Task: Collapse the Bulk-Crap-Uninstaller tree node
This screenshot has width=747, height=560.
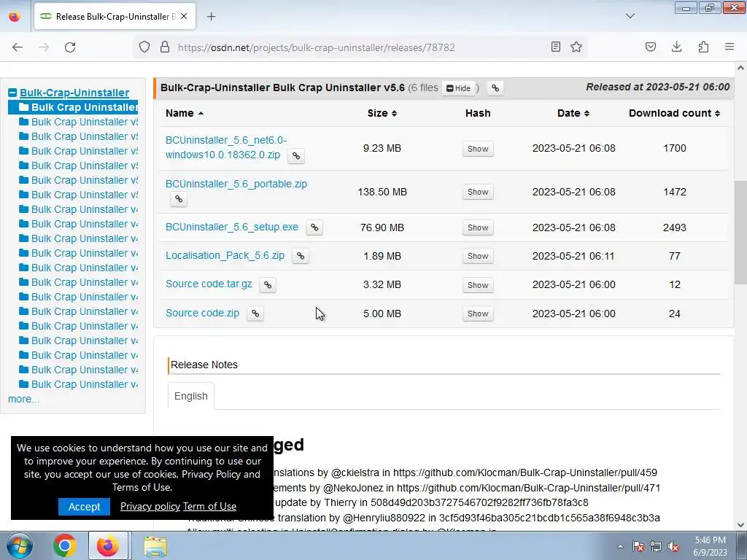Action: [12, 93]
